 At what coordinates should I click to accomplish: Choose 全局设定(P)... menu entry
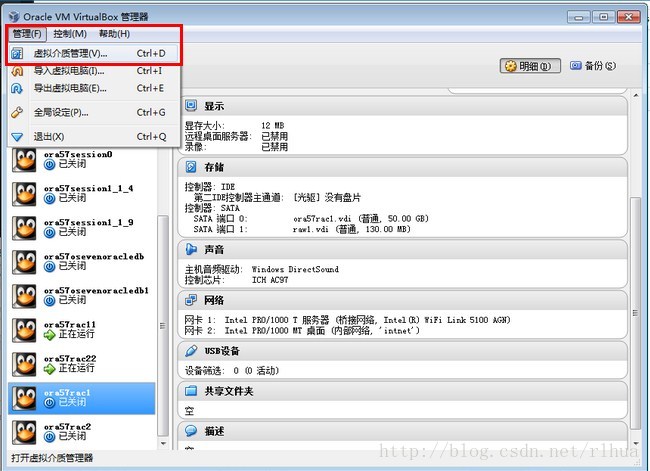[x=94, y=112]
